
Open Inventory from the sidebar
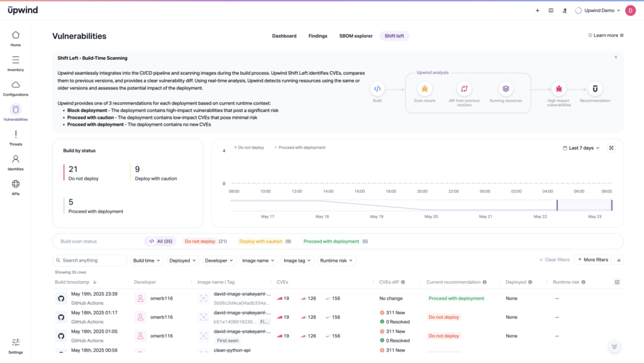(16, 64)
